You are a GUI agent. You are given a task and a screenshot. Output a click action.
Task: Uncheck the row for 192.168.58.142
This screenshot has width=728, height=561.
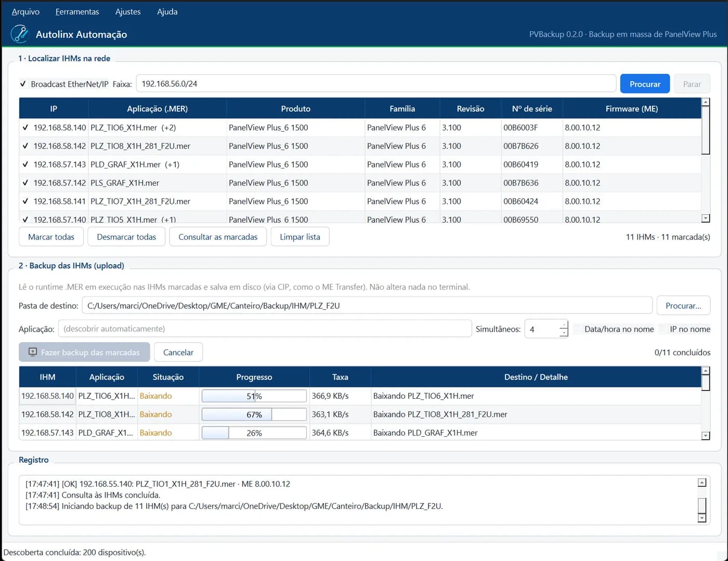(x=25, y=146)
